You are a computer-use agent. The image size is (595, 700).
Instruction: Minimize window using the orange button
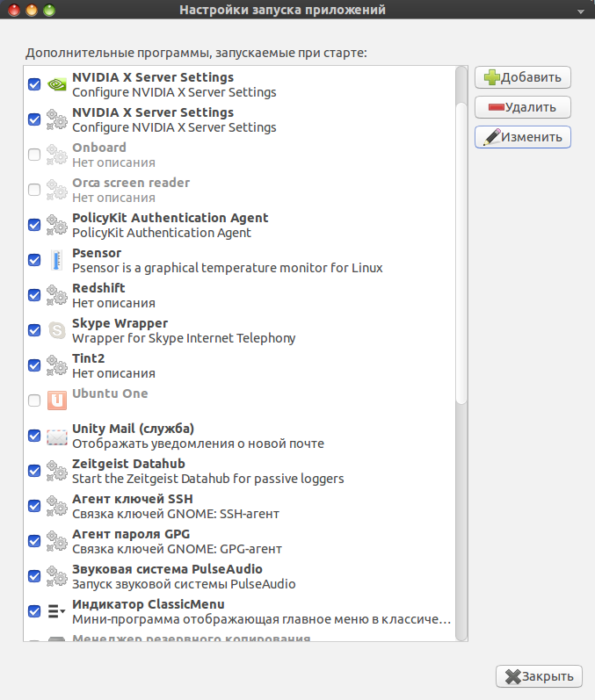(32, 10)
